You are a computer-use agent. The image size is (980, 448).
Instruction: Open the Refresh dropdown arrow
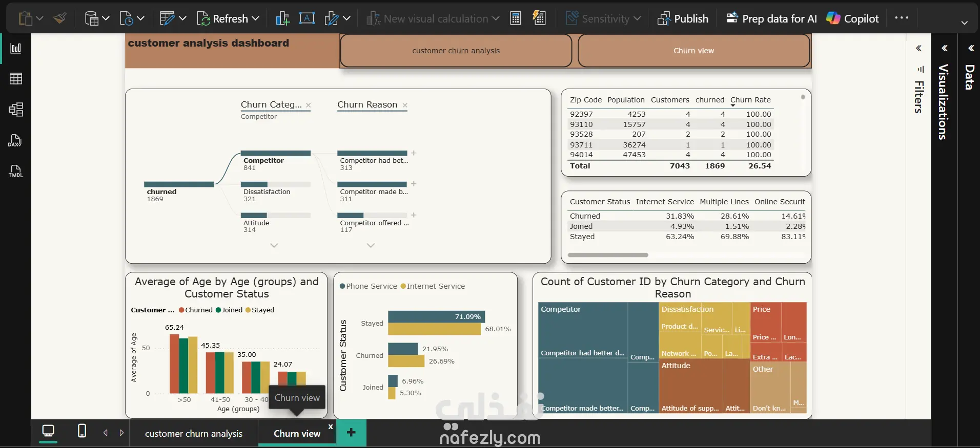[256, 18]
